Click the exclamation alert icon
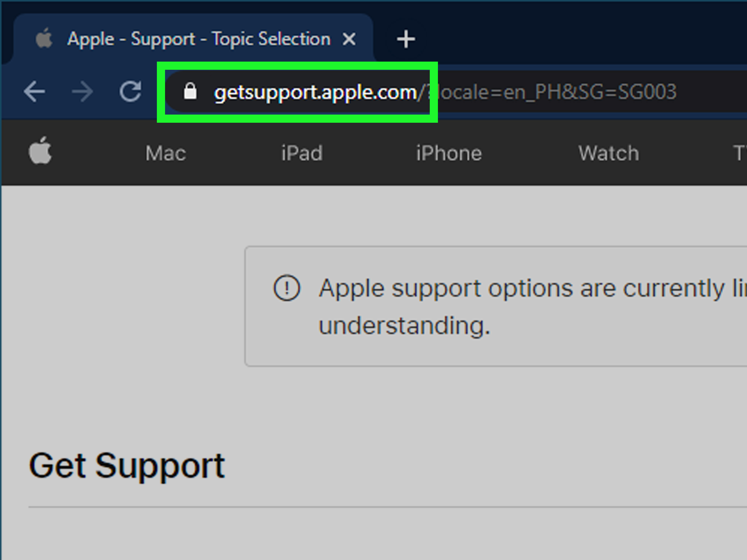The width and height of the screenshot is (747, 560). coord(286,288)
